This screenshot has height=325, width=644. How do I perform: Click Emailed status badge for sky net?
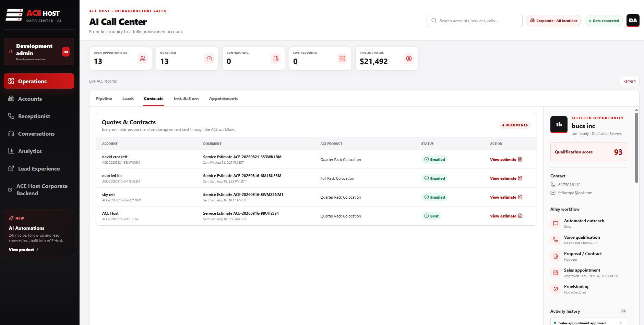click(434, 197)
